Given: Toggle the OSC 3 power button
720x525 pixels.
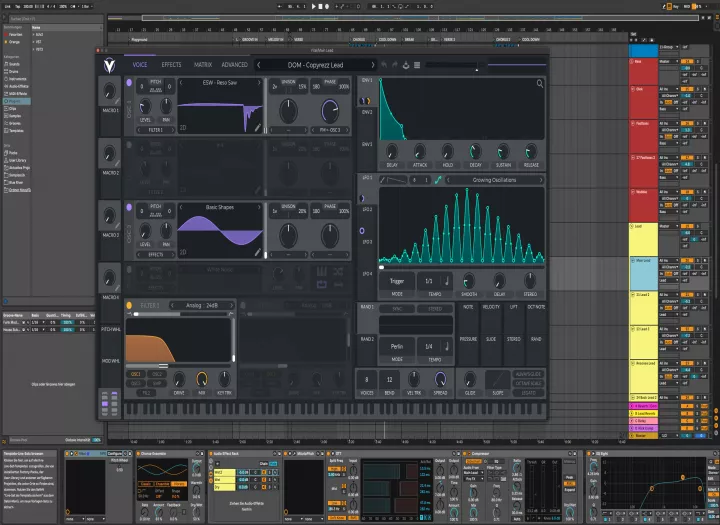Looking at the screenshot, I should tap(129, 208).
